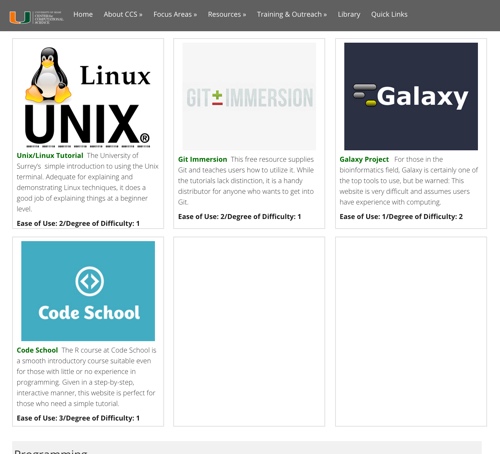Expand Training & Outreach menu

pyautogui.click(x=292, y=14)
